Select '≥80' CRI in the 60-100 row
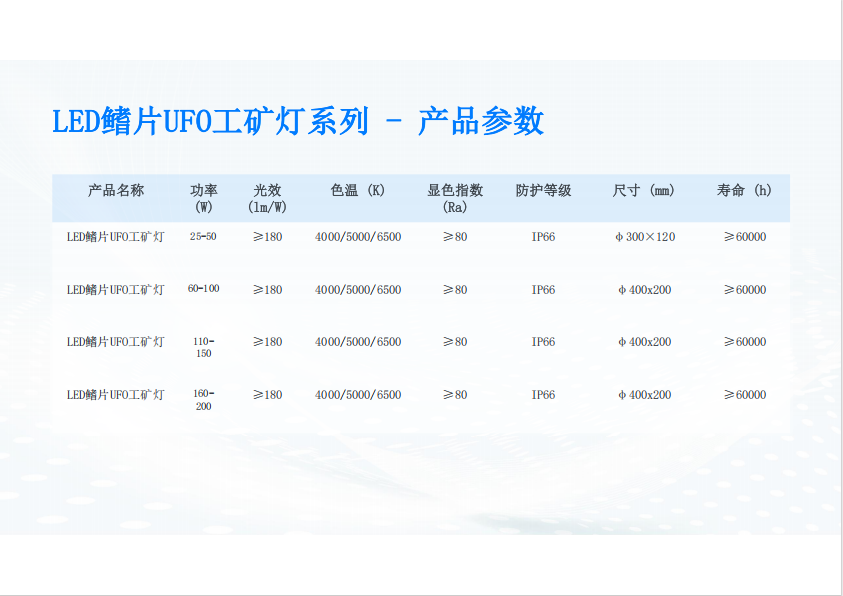Image resolution: width=843 pixels, height=596 pixels. coord(455,290)
